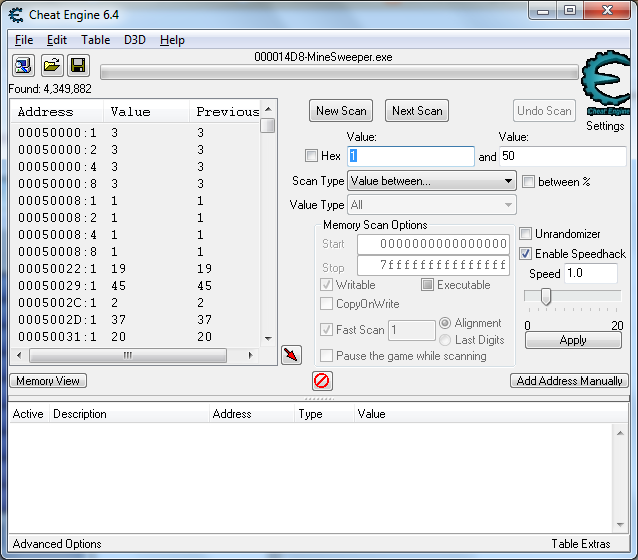
Task: Click the Speed input field
Action: tap(591, 273)
